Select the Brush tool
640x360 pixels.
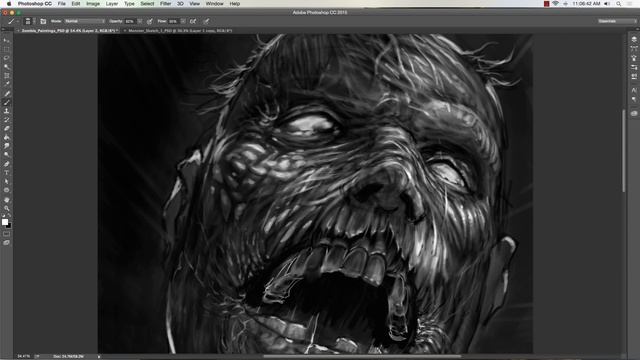point(7,102)
